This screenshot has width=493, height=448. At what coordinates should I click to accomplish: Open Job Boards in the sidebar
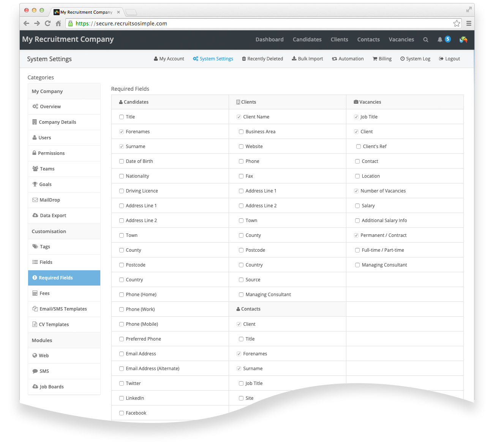(64, 387)
